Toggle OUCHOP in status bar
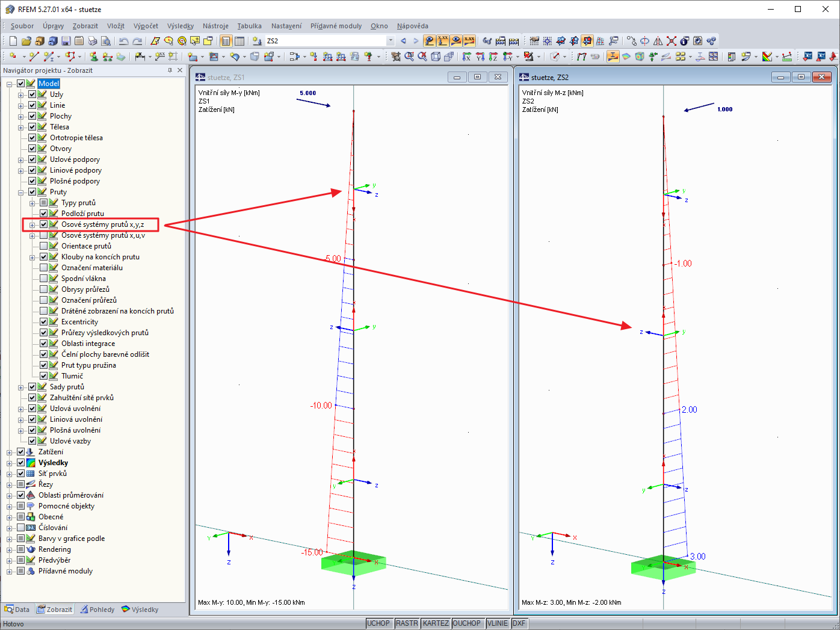 [467, 623]
